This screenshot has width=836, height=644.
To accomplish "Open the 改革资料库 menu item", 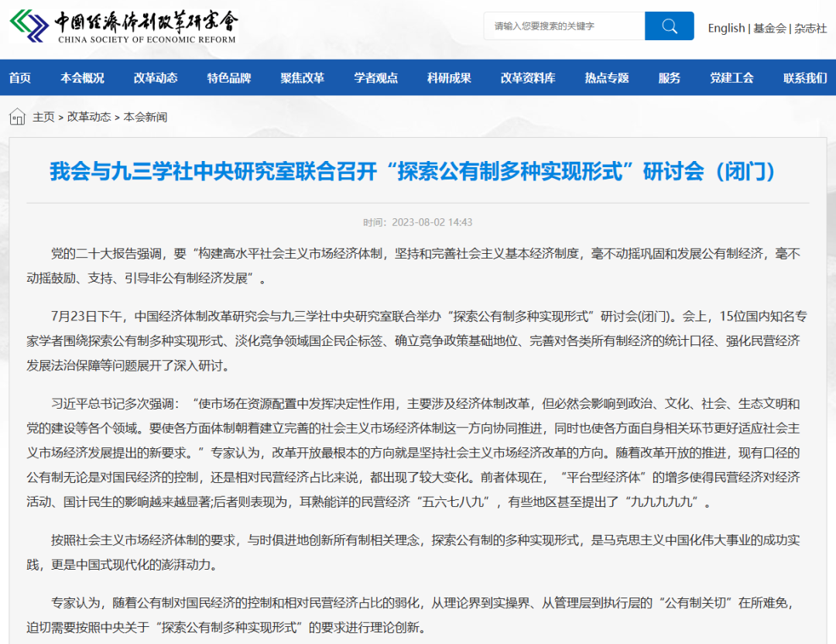I will click(527, 78).
